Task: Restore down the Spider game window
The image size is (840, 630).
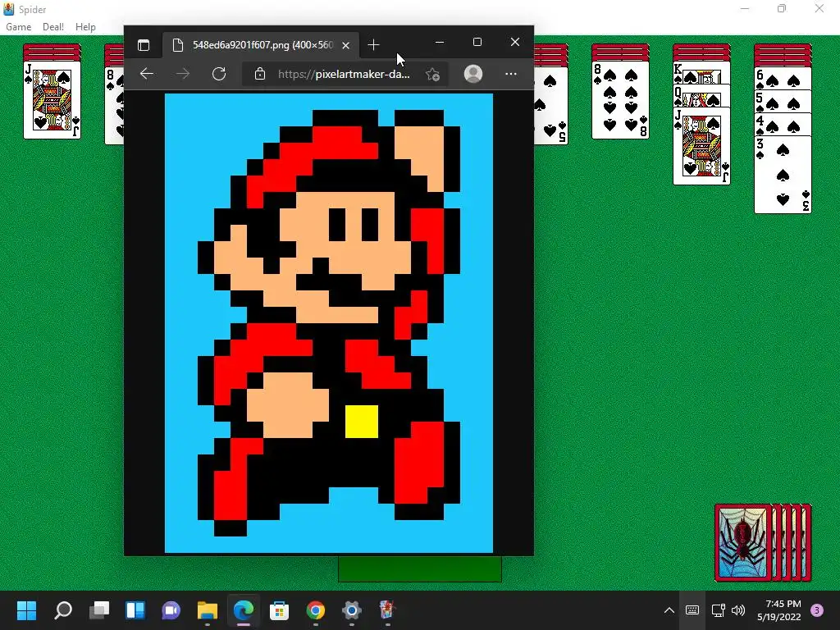Action: (782, 8)
